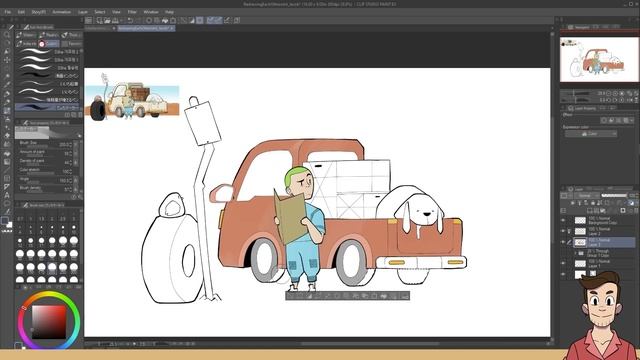The image size is (640, 360).
Task: Click Clip to Layer Below icon
Action: 573,203
